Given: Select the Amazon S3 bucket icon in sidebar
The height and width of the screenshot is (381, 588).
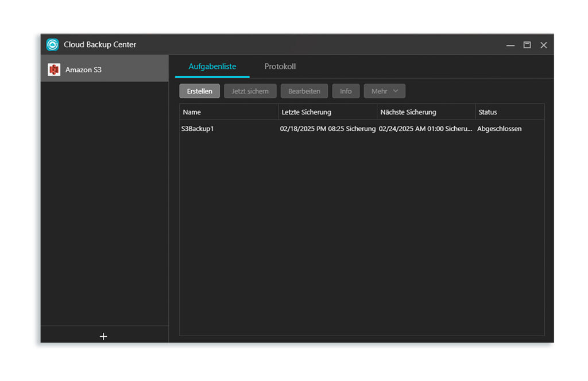Looking at the screenshot, I should pyautogui.click(x=55, y=68).
